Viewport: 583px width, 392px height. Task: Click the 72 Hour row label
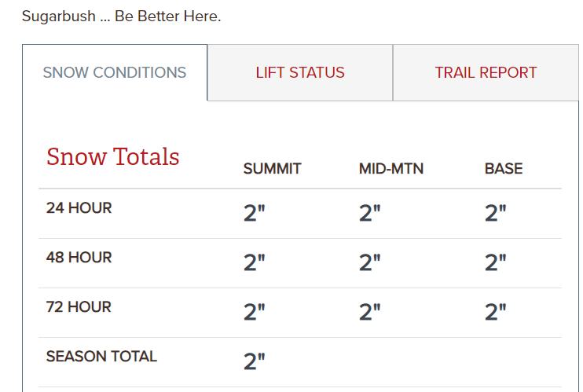79,307
